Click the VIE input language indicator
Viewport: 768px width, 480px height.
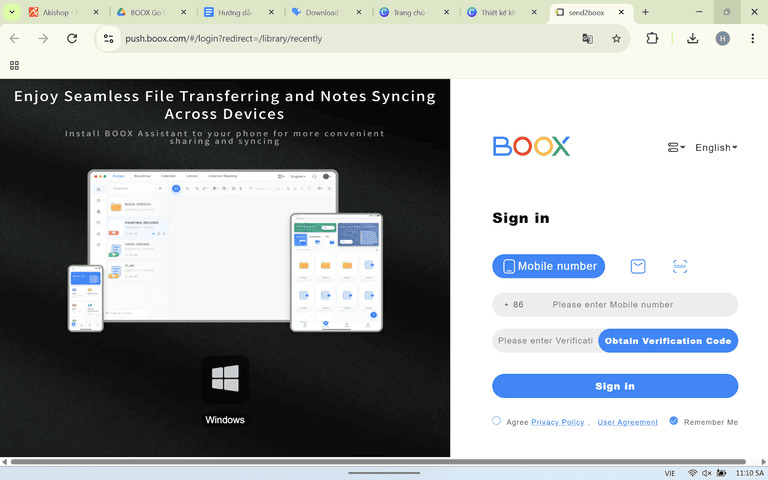click(670, 473)
